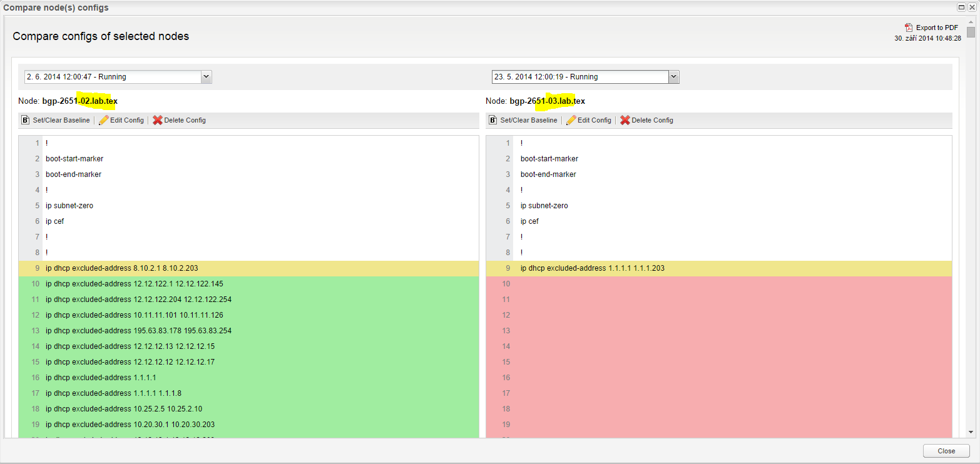Click the red Delete Config icon for bgp-2651-03
980x464 pixels.
625,119
